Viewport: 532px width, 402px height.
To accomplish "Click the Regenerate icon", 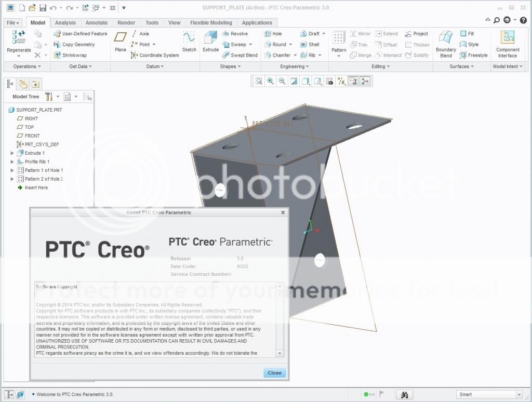I will pyautogui.click(x=19, y=39).
